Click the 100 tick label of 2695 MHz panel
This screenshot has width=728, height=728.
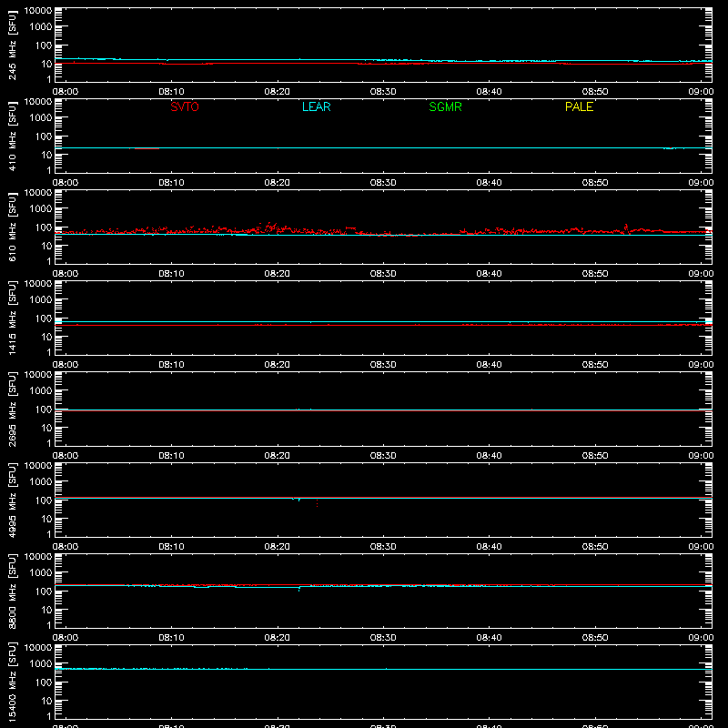[x=44, y=409]
